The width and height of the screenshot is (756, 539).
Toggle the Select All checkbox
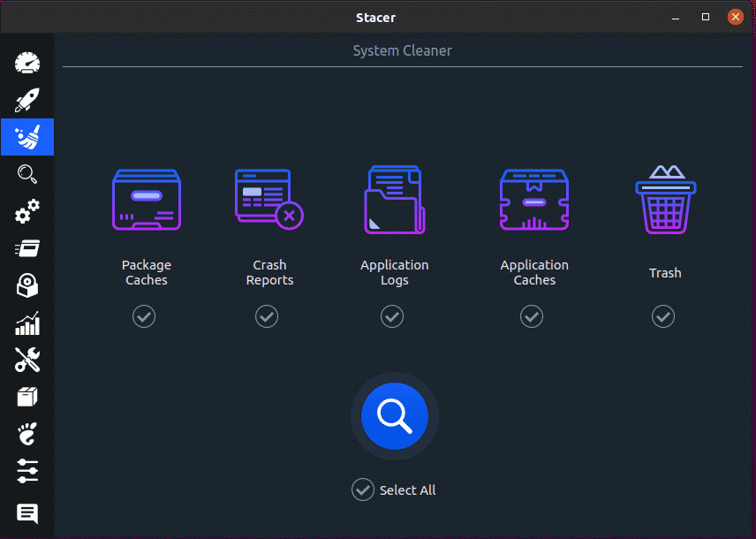coord(363,490)
